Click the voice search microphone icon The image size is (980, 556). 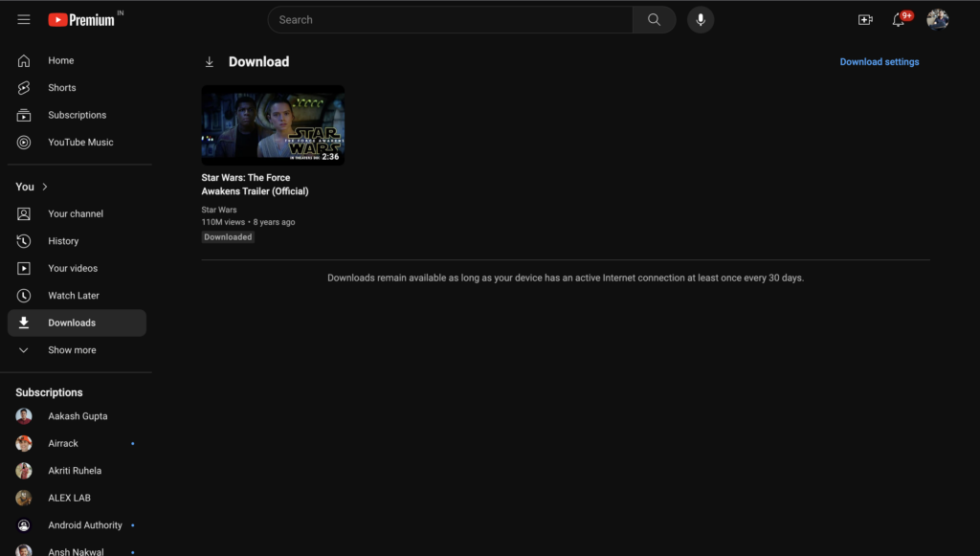700,19
